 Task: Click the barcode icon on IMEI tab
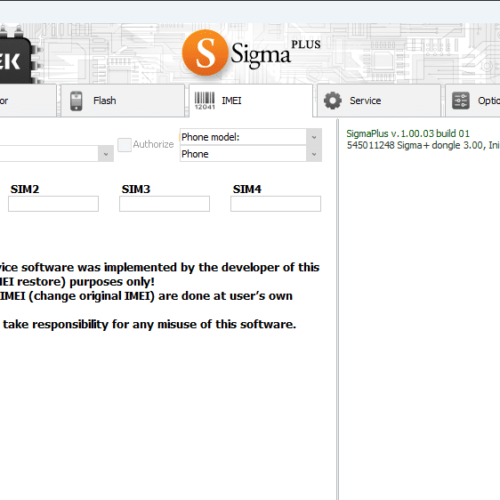point(205,101)
